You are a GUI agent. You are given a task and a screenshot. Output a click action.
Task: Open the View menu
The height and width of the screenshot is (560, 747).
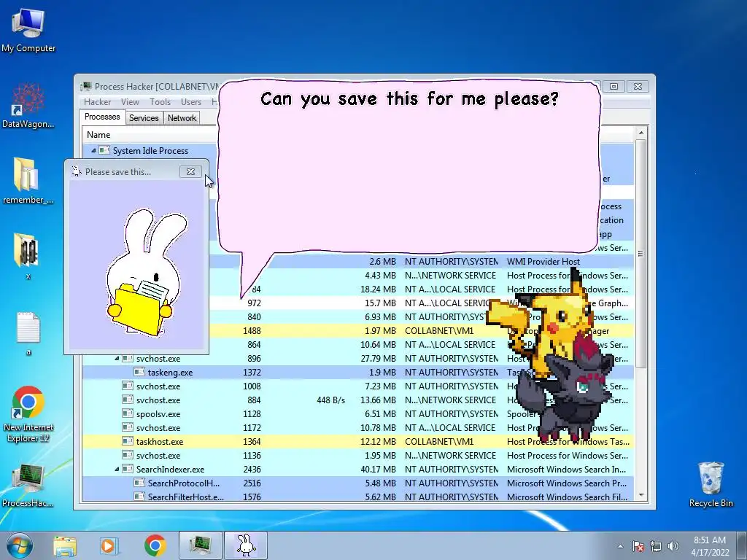(130, 102)
